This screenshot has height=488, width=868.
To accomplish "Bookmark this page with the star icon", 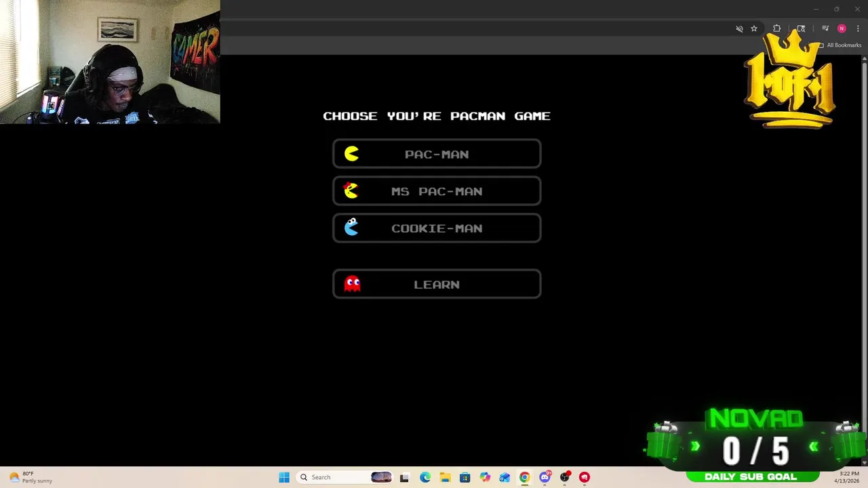I will pos(753,28).
